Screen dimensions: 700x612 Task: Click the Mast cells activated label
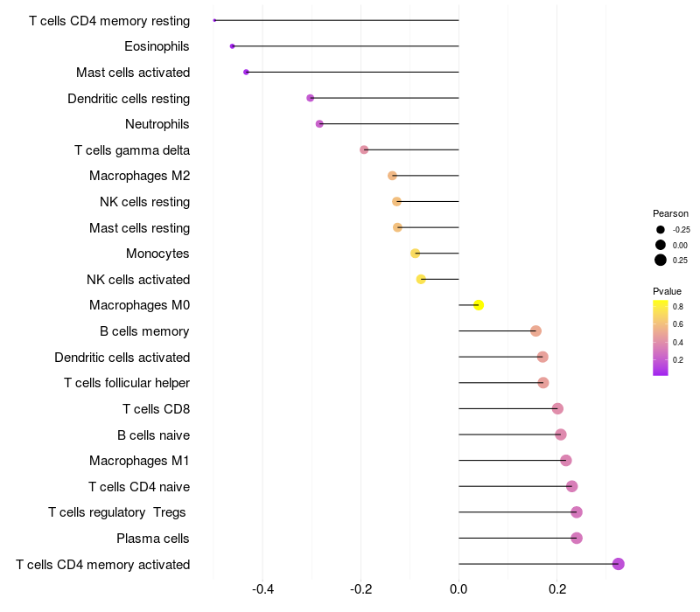(133, 73)
